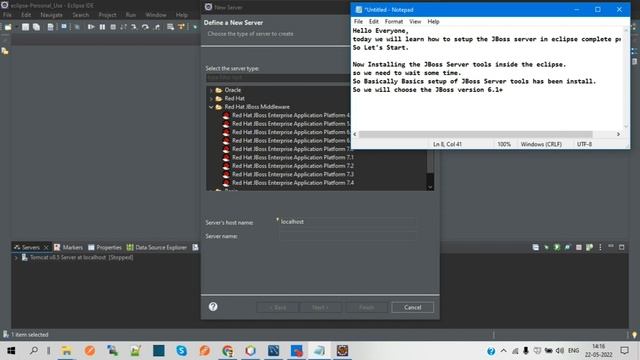The height and width of the screenshot is (360, 640).
Task: Click the server type filter text field
Action: 278,78
